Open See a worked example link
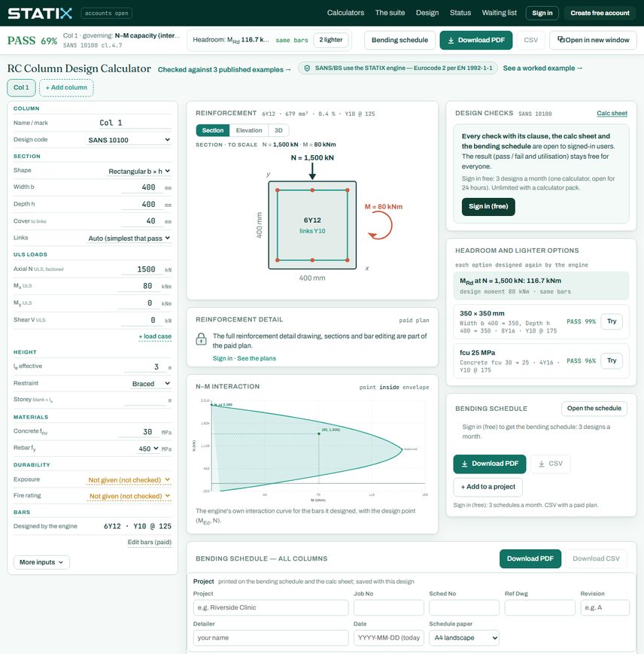This screenshot has width=644, height=654. [542, 68]
